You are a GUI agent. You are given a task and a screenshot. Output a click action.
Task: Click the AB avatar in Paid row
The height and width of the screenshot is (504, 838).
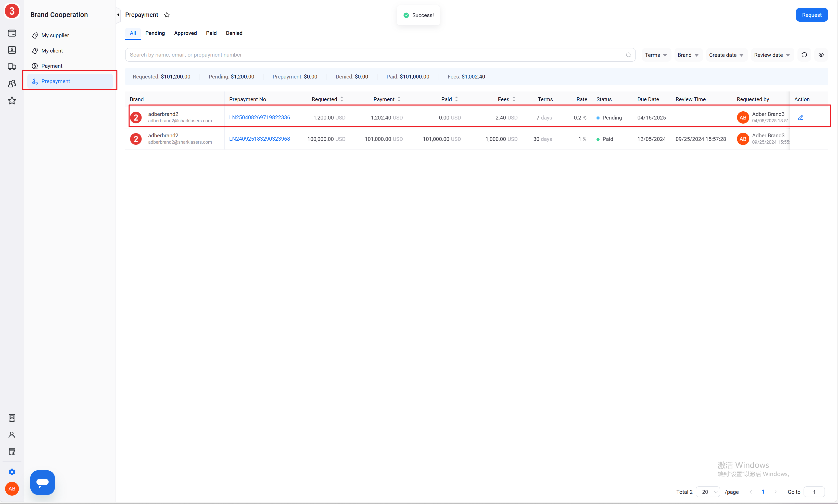point(743,139)
